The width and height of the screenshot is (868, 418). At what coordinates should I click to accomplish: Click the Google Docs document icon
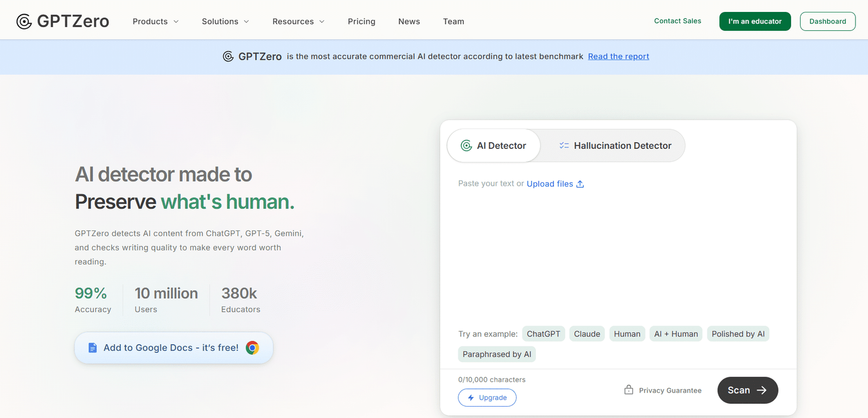pyautogui.click(x=93, y=347)
